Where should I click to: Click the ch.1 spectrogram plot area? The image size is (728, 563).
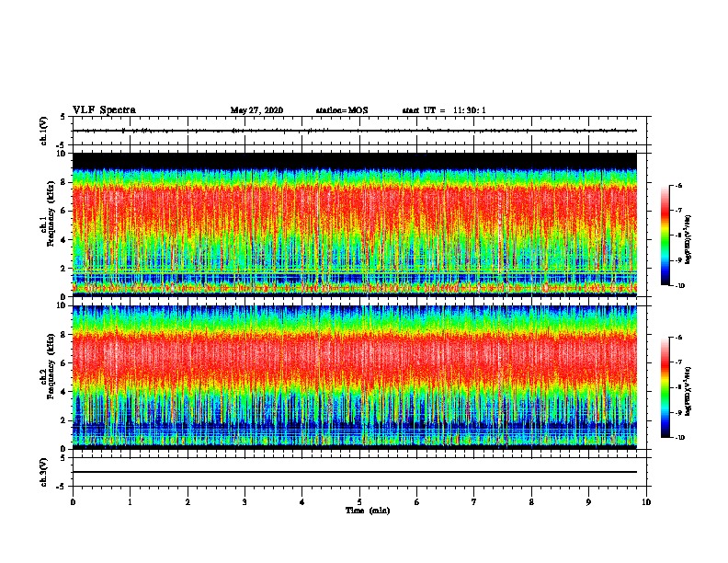[x=355, y=224]
